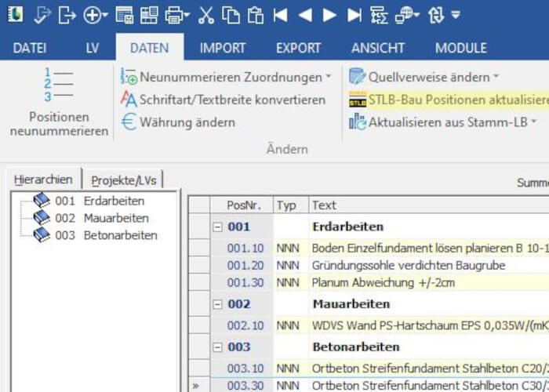Click the scissors cut icon
This screenshot has width=549, height=392.
[x=205, y=16]
